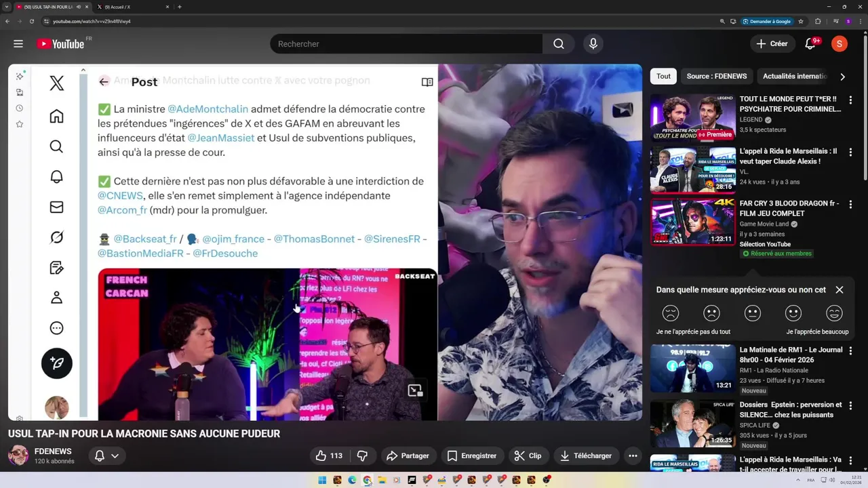Select the smiling face rating
The height and width of the screenshot is (488, 868).
click(x=793, y=313)
